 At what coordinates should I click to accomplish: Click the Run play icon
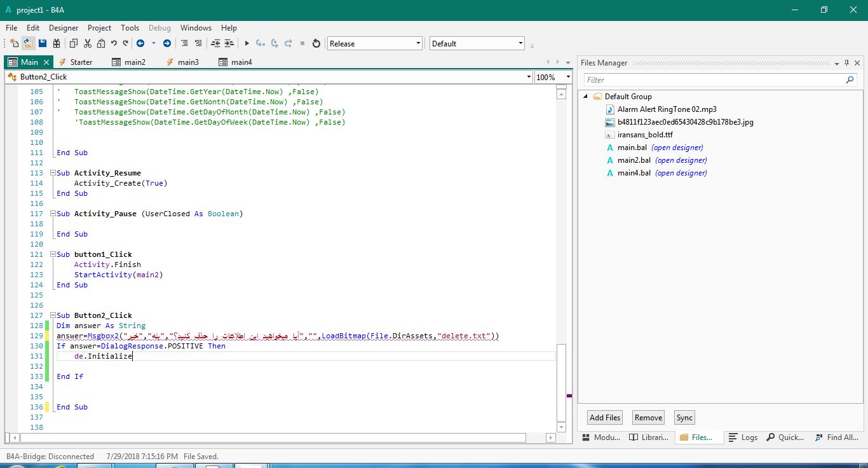pos(247,43)
